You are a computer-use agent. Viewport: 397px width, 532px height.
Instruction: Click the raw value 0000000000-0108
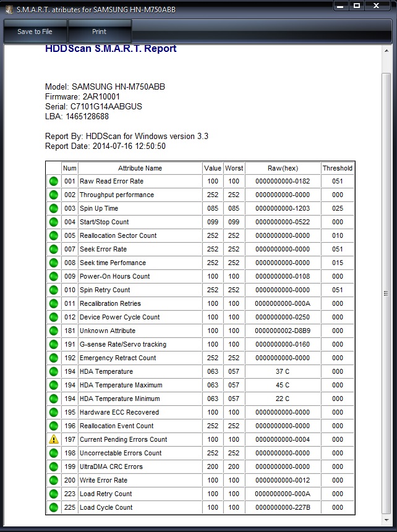[283, 276]
